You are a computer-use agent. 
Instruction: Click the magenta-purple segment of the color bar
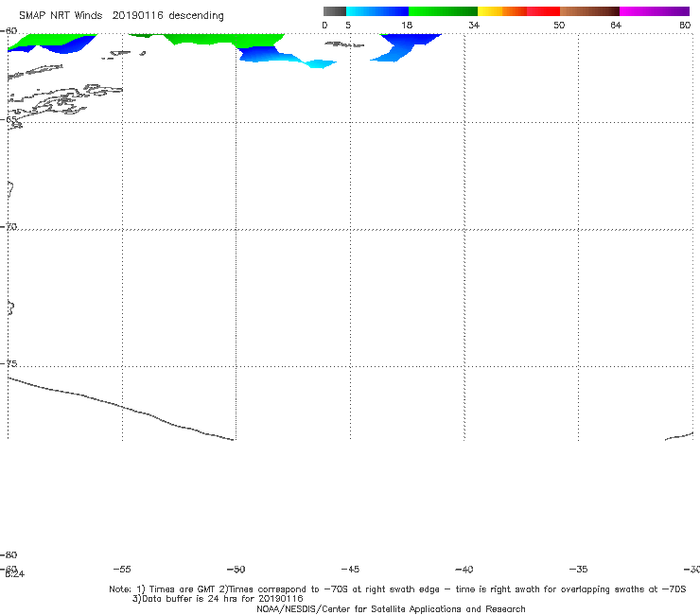point(655,11)
